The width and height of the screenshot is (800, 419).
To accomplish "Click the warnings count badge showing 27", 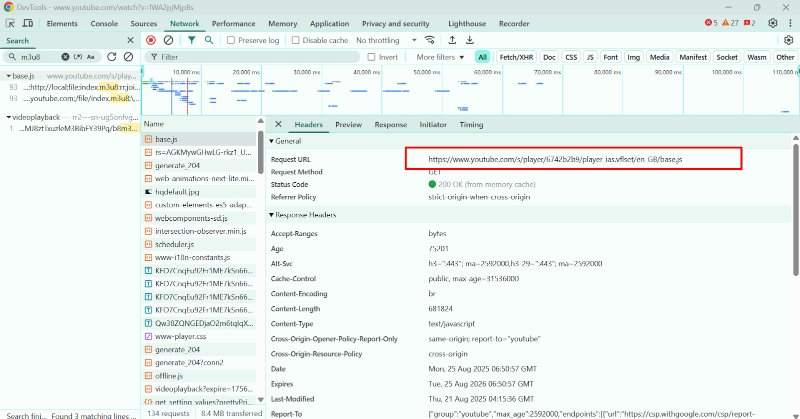I will [731, 23].
